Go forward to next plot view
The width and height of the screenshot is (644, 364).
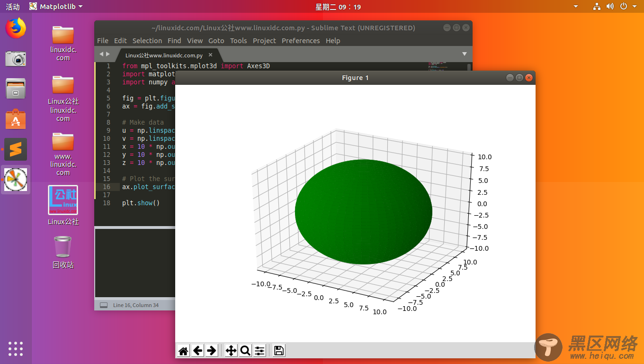212,351
